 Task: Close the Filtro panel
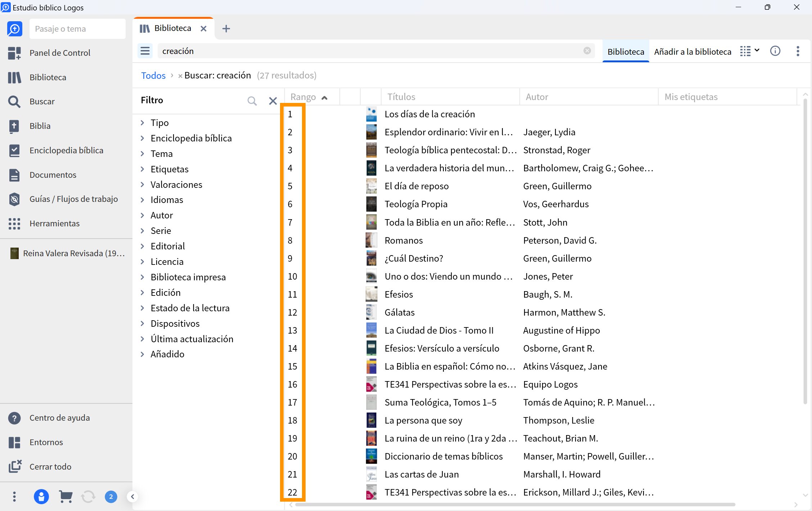pos(273,100)
